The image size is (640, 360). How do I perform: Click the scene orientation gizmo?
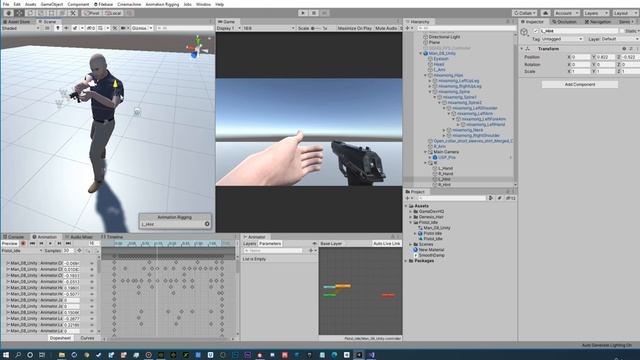[x=198, y=47]
